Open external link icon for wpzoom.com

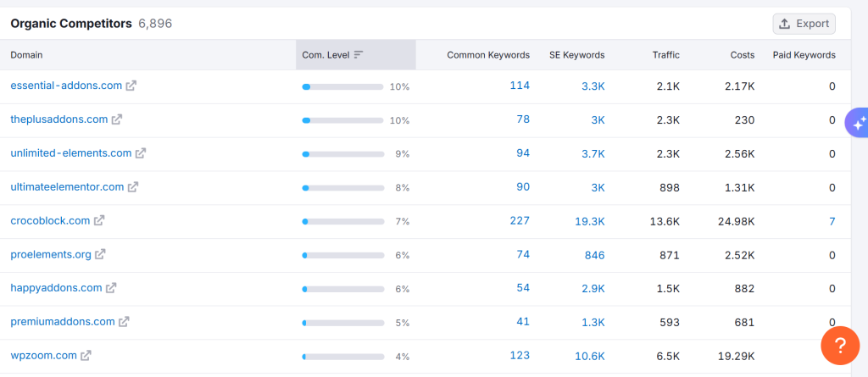[x=86, y=356]
